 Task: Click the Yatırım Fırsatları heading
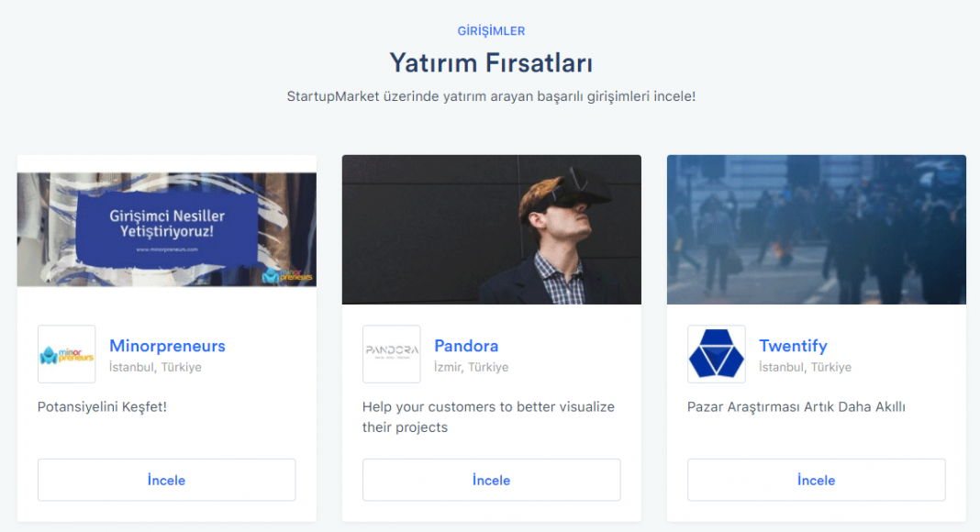pos(491,63)
